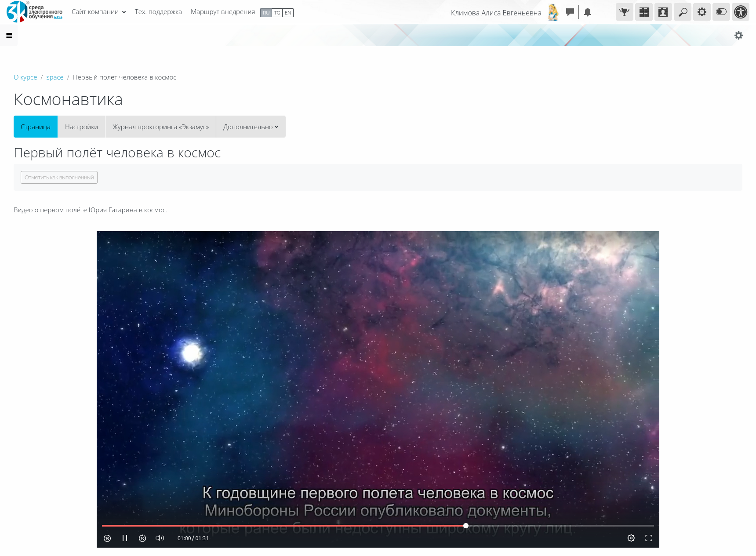The image size is (756, 556).
Task: Switch language to EN
Action: pyautogui.click(x=288, y=13)
